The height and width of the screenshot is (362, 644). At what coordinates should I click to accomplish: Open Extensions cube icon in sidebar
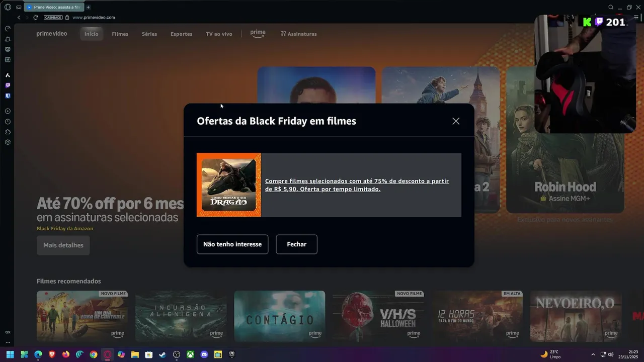8,132
